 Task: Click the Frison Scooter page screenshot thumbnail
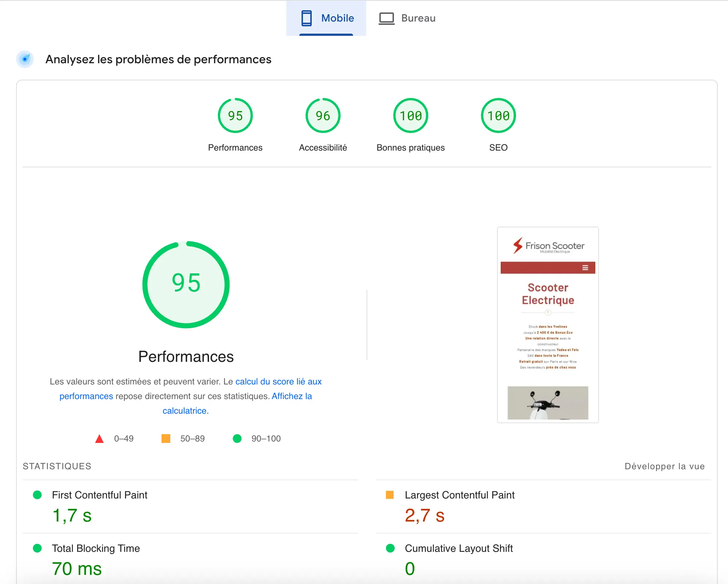coord(548,325)
